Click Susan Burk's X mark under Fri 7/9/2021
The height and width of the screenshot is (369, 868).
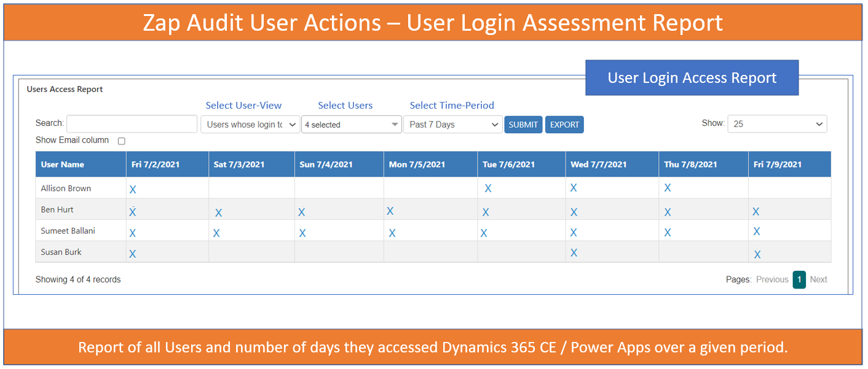click(x=757, y=254)
